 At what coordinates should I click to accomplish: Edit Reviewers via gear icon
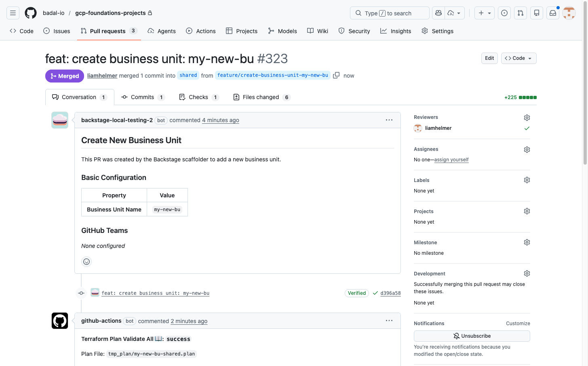tap(527, 118)
